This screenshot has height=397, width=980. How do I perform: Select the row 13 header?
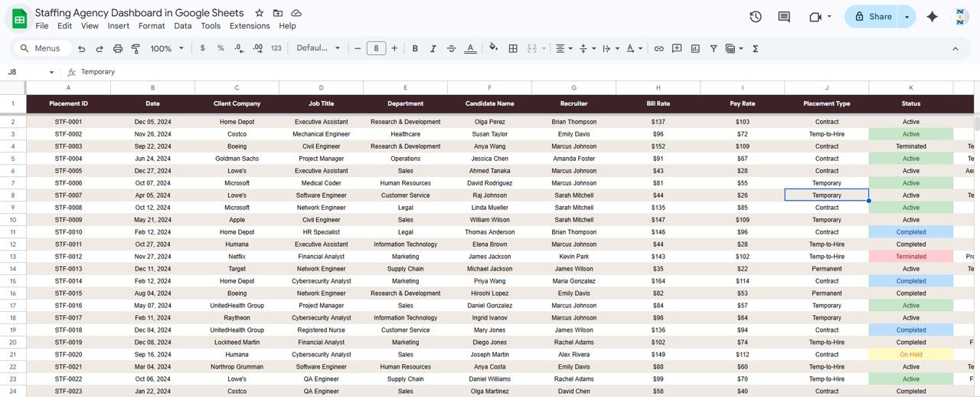coord(12,257)
